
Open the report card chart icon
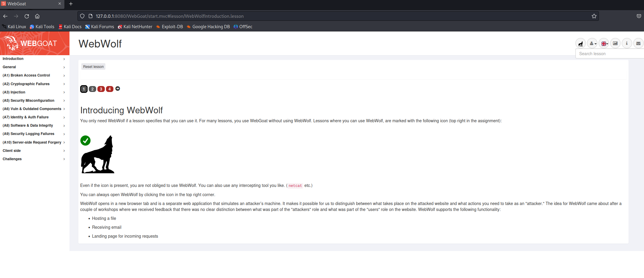click(615, 44)
